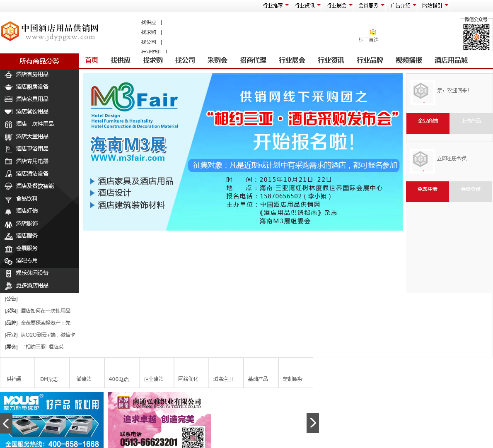This screenshot has width=493, height=448.
Task: Open the 从O2O到云+端 news item
Action: point(48,335)
